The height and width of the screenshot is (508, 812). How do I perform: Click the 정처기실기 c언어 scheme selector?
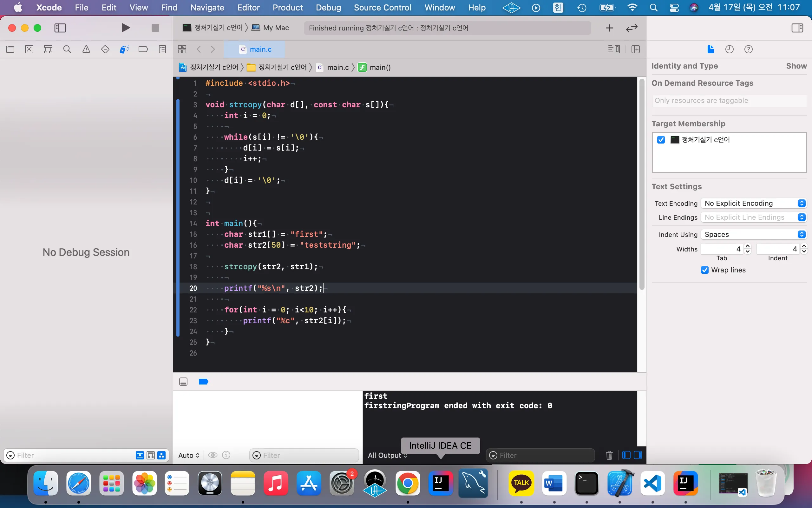213,28
